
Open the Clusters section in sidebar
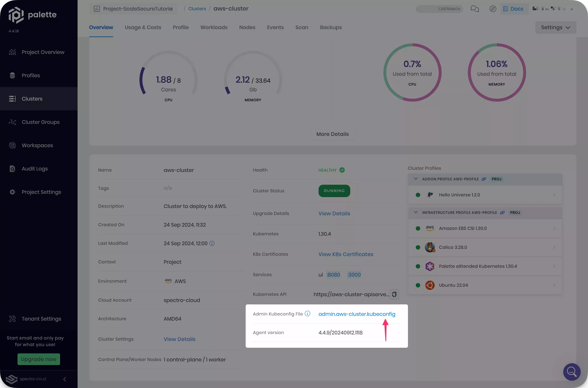coord(32,99)
